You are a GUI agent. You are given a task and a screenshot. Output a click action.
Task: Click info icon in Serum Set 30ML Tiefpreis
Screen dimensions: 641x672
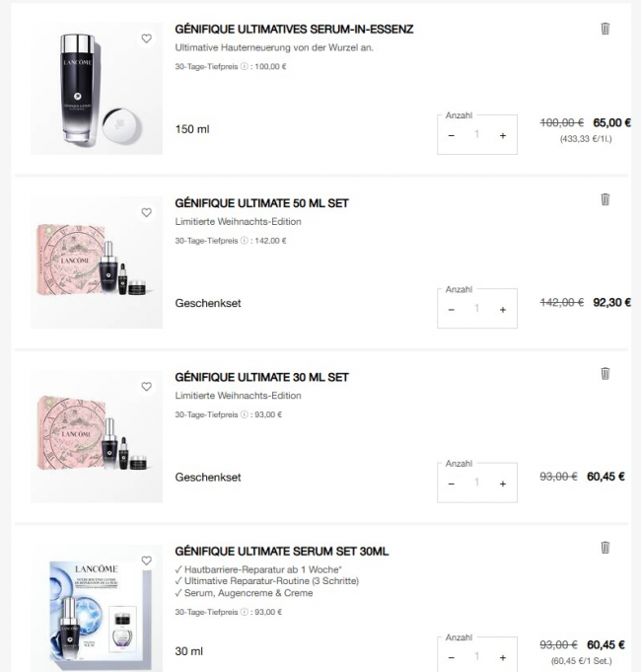pyautogui.click(x=244, y=612)
